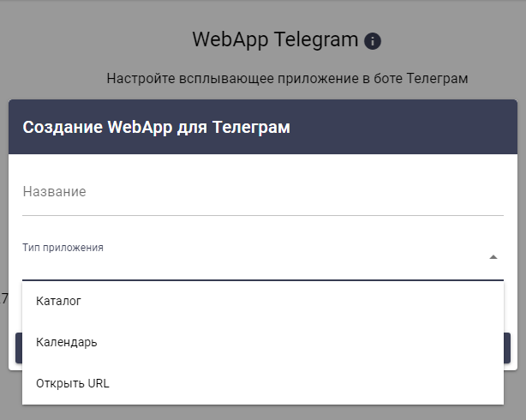
Task: Click the Создание WebApp для Телеграм dialog title
Action: (x=156, y=128)
